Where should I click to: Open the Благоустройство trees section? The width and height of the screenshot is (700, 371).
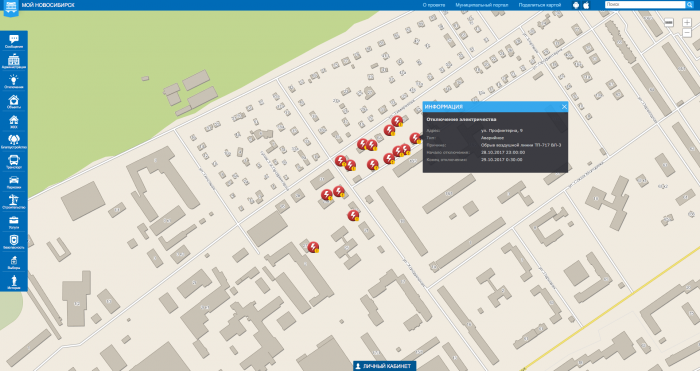(14, 142)
